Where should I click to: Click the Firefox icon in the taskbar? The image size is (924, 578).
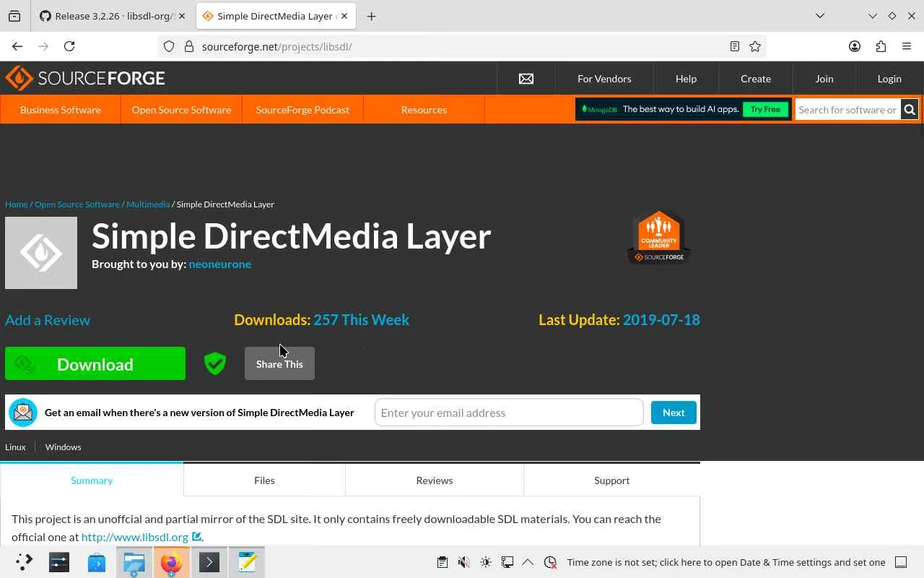click(172, 562)
